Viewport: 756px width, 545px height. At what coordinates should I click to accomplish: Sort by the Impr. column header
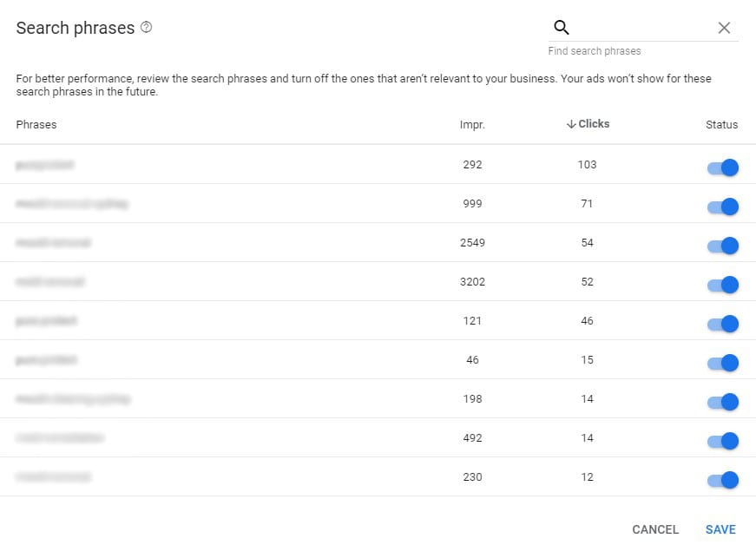point(472,125)
